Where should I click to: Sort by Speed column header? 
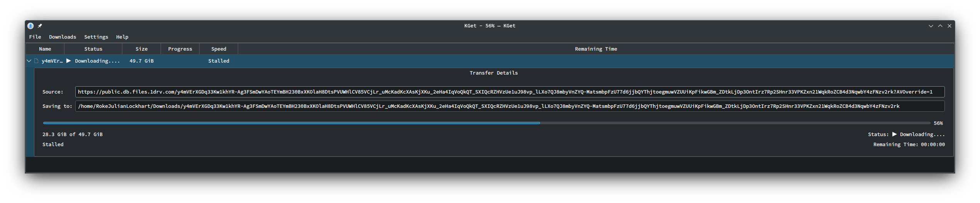[219, 49]
